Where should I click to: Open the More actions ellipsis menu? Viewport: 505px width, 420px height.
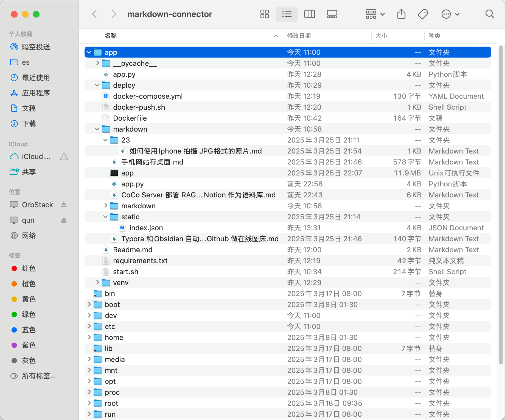[450, 14]
